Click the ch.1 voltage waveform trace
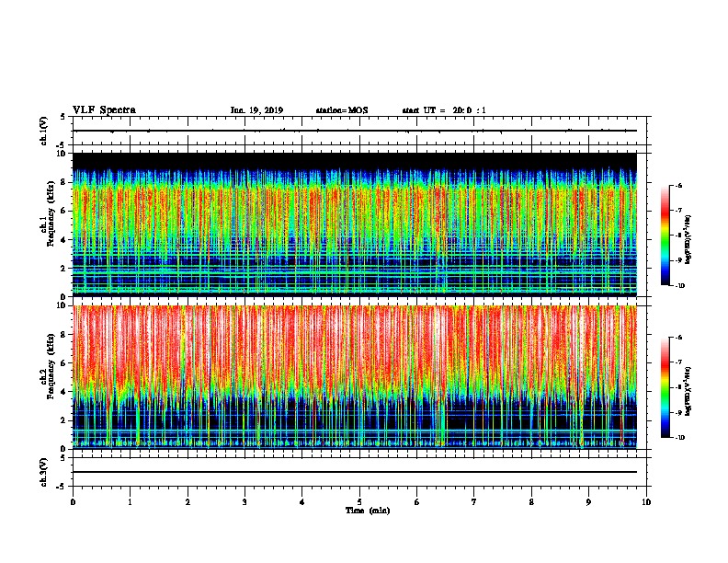Image resolution: width=728 pixels, height=563 pixels. pos(355,131)
